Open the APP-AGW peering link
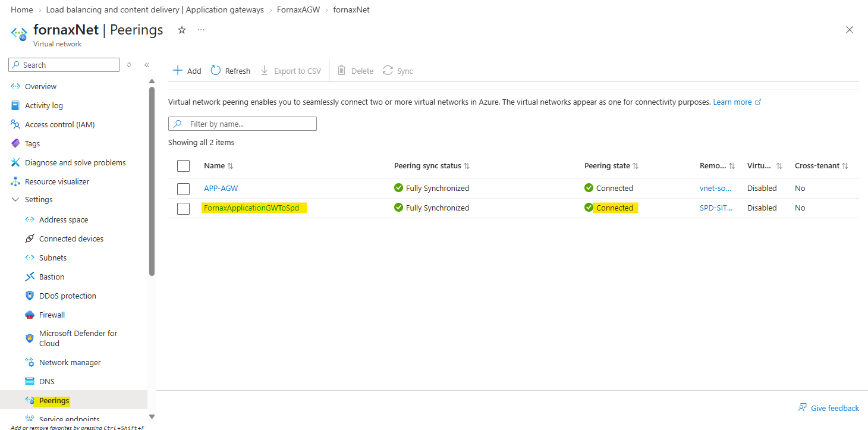Viewport: 868px width, 430px height. (x=221, y=188)
